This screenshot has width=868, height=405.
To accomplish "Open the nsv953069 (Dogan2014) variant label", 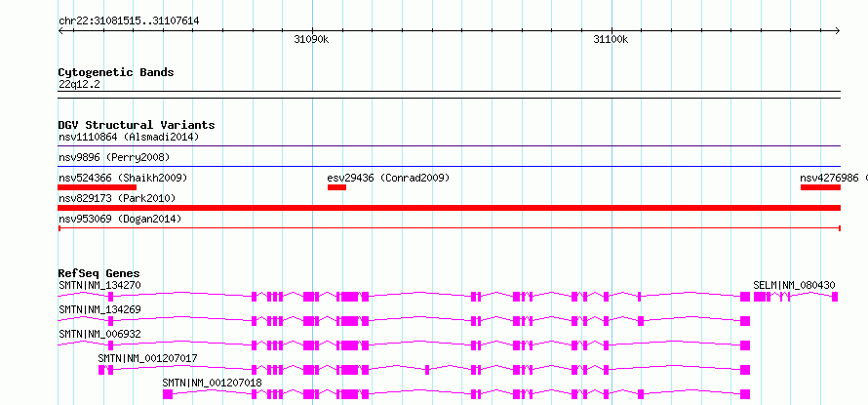I will pyautogui.click(x=120, y=220).
